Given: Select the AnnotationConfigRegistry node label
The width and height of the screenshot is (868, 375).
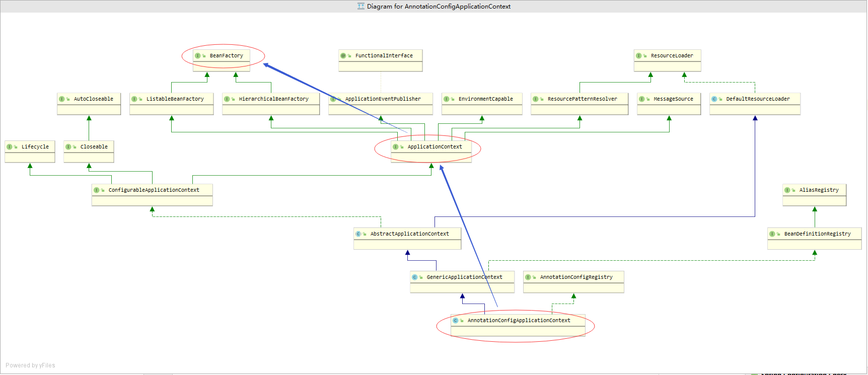Looking at the screenshot, I should tap(576, 277).
